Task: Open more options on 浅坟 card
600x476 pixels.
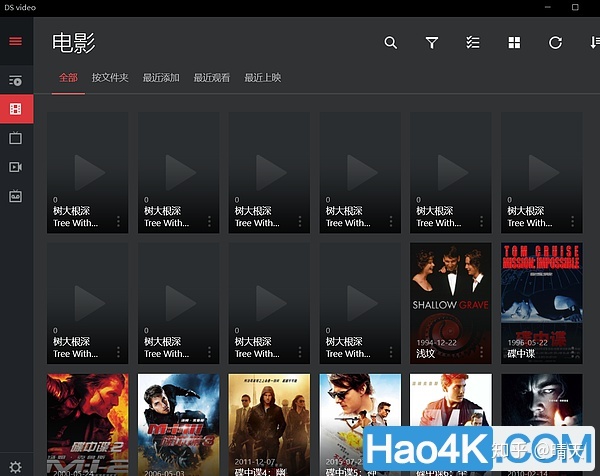Action: click(481, 352)
